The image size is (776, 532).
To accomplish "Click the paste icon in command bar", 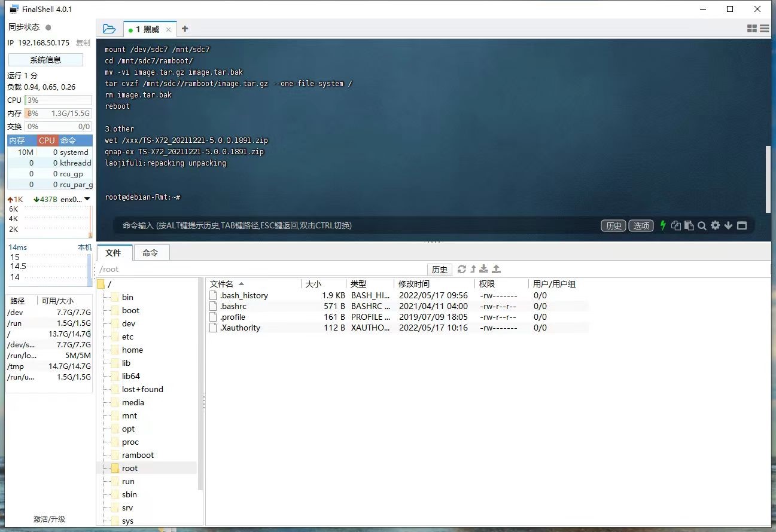I will pos(689,225).
